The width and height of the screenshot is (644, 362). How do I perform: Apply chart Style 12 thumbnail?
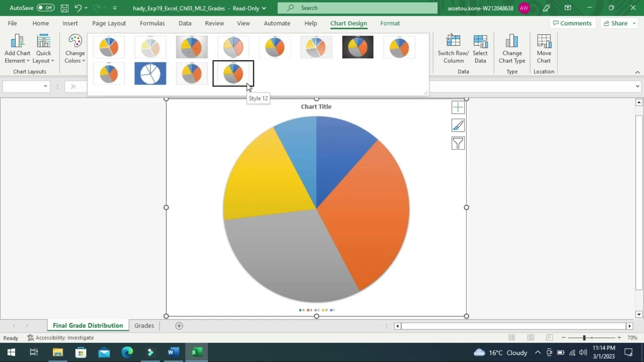tap(233, 73)
